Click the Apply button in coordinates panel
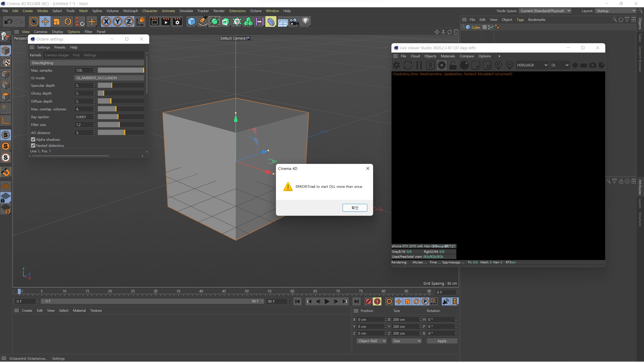The image size is (644, 362). point(442,341)
